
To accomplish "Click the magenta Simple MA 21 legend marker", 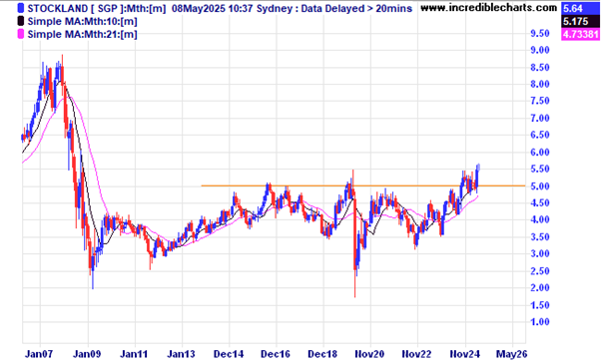I will tap(21, 34).
